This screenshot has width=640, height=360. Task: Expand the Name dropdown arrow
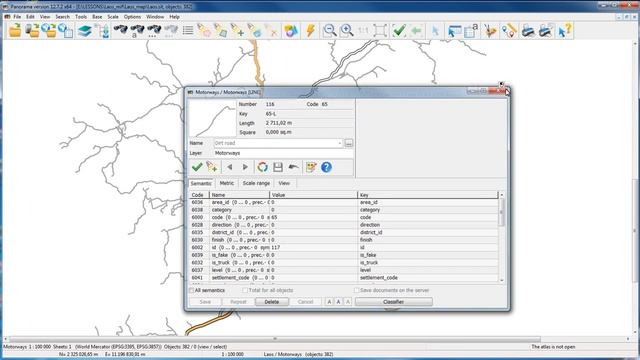(x=340, y=143)
